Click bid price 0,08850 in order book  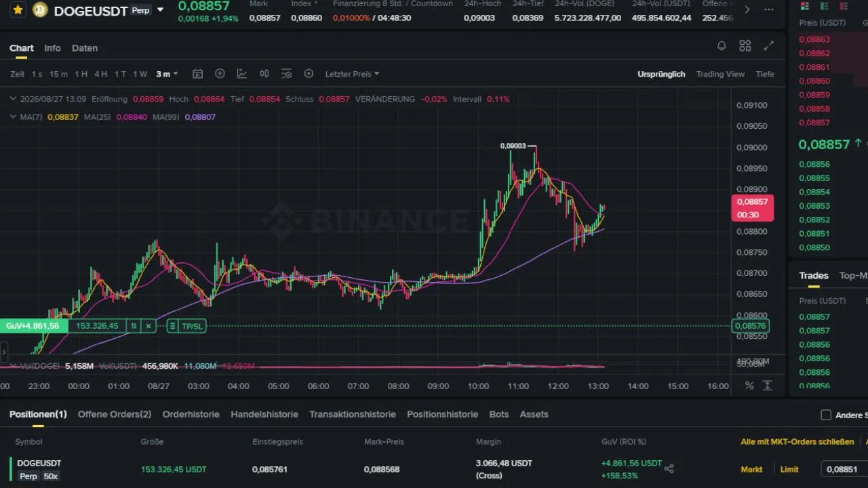[x=814, y=247]
